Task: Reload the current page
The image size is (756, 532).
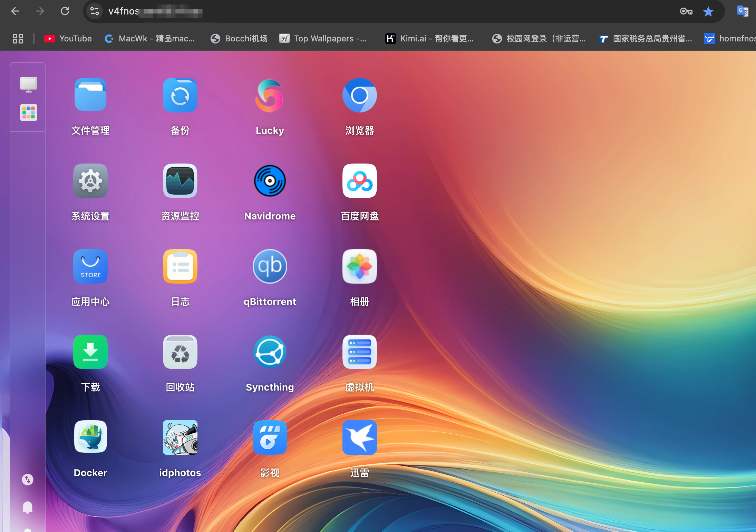Action: (65, 11)
